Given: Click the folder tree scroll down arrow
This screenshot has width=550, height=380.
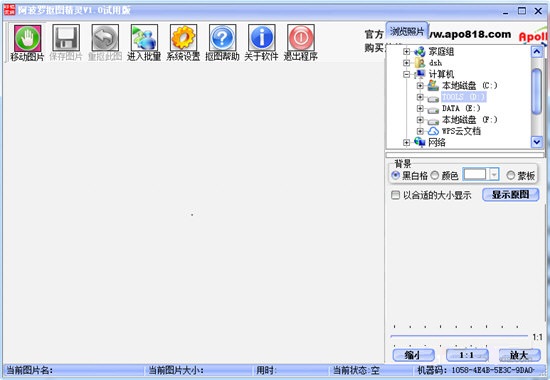Looking at the screenshot, I should (537, 142).
